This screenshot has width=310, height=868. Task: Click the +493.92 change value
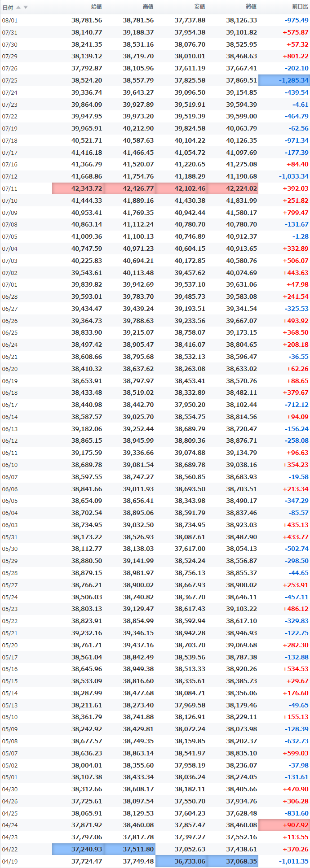[296, 321]
